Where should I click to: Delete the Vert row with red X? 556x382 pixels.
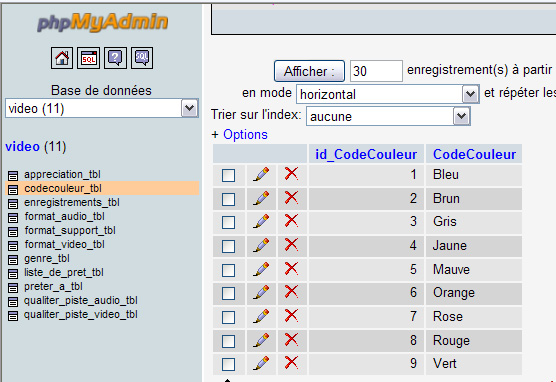pyautogui.click(x=291, y=363)
